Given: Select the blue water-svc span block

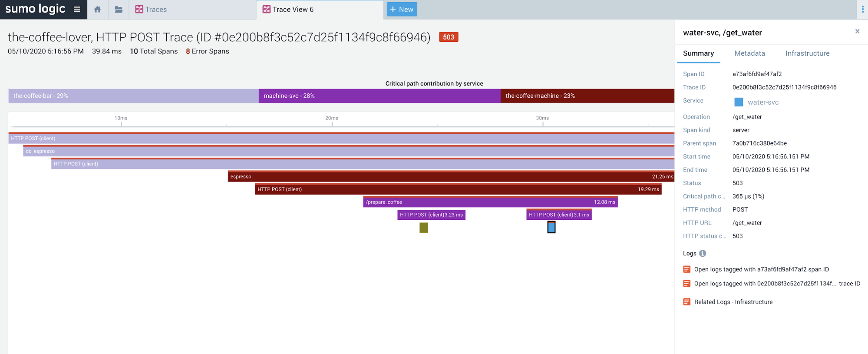Looking at the screenshot, I should click(551, 227).
